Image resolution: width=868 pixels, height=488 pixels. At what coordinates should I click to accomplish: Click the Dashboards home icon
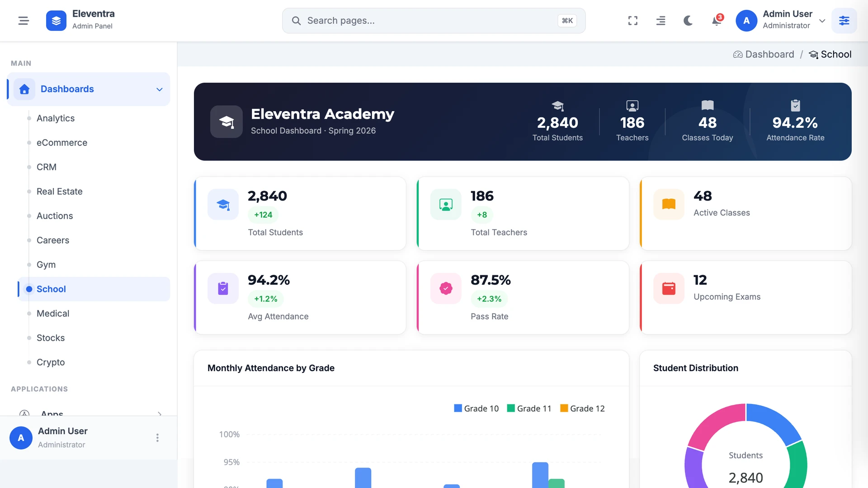point(24,89)
